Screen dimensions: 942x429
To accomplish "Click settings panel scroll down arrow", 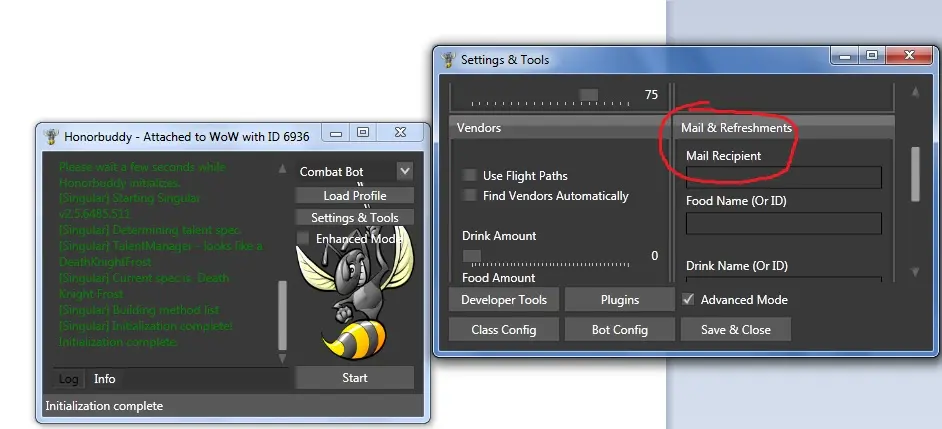I will tap(916, 272).
